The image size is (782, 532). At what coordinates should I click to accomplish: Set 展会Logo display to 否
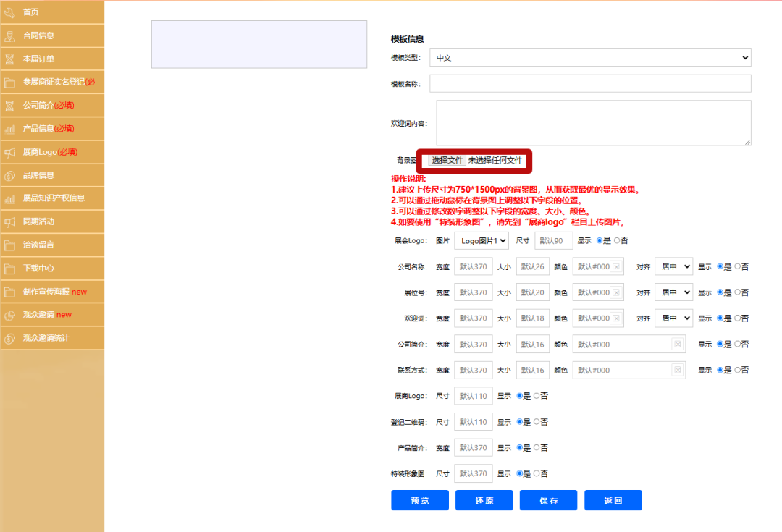[x=617, y=241]
